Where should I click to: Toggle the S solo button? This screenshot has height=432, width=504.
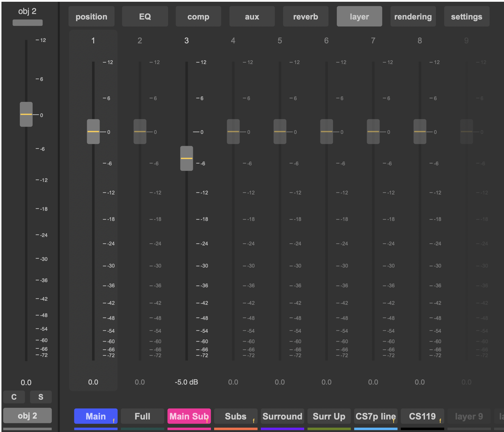pos(41,397)
